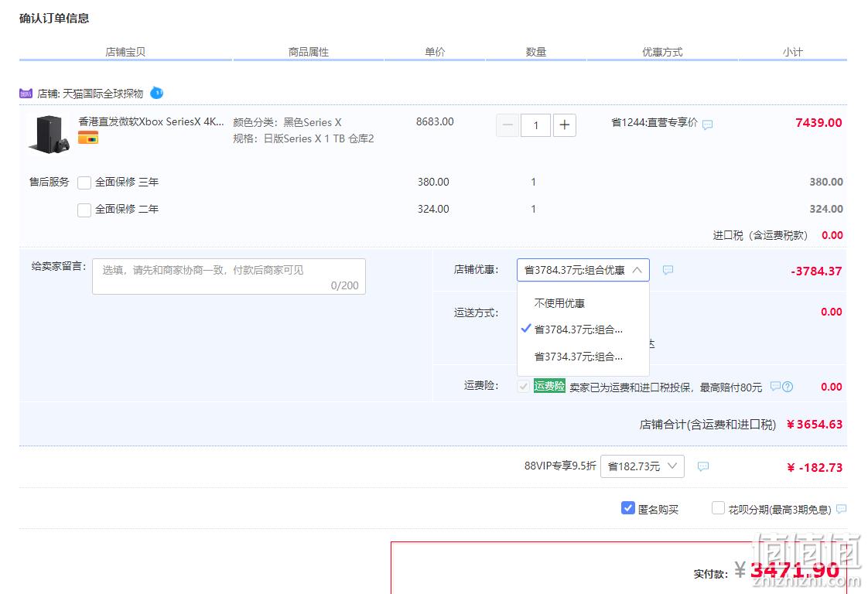Click the info bubble next to 店铺优惠 dropdown

coord(668,270)
